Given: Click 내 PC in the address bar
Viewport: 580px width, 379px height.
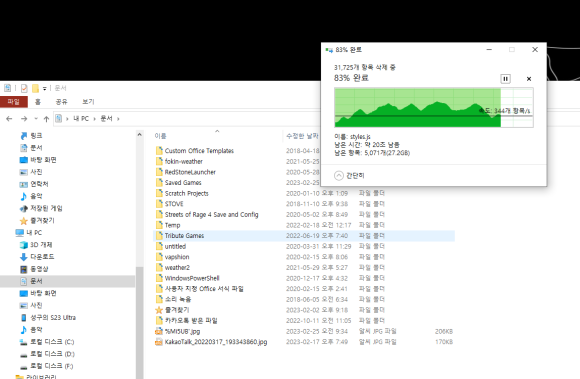Looking at the screenshot, I should click(x=81, y=119).
